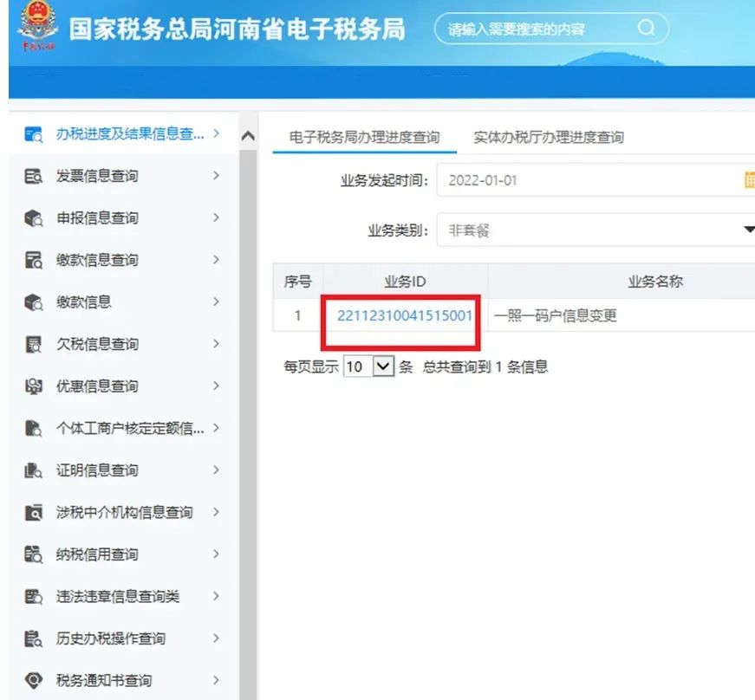Screen dimensions: 755x700
Task: Open 涉税中介机构信息查询 menu entry
Action: [124, 512]
